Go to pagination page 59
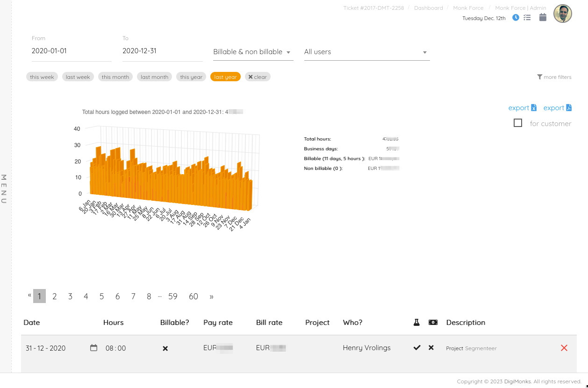 click(173, 296)
